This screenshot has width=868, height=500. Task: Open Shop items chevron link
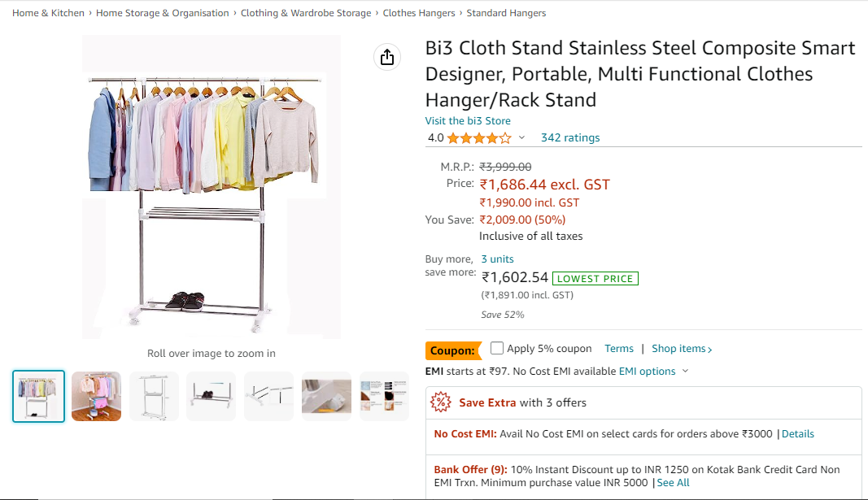point(682,349)
